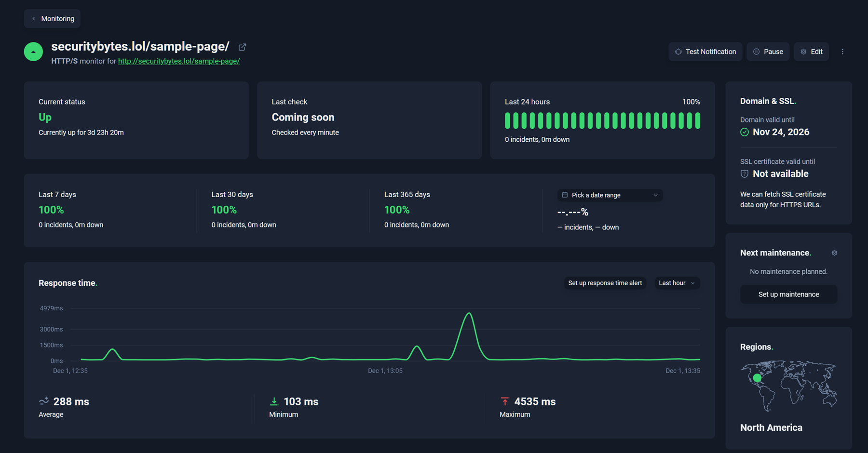Viewport: 868px width, 453px height.
Task: Click the green up-arrow status indicator
Action: pyautogui.click(x=33, y=52)
